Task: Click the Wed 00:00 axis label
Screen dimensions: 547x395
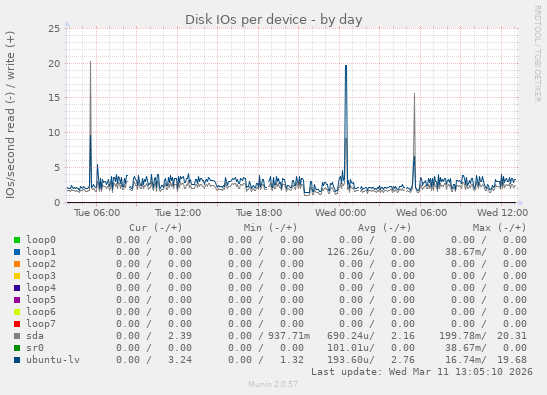Action: pos(340,213)
